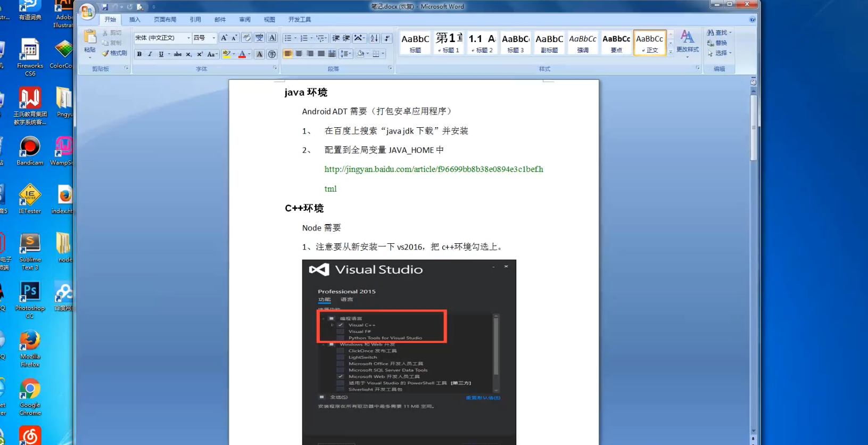Save document via quick access toolbar
868x445 pixels.
(105, 7)
